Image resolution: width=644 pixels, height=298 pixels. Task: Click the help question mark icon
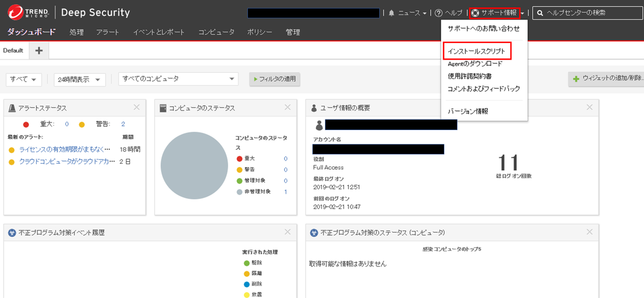pyautogui.click(x=438, y=13)
